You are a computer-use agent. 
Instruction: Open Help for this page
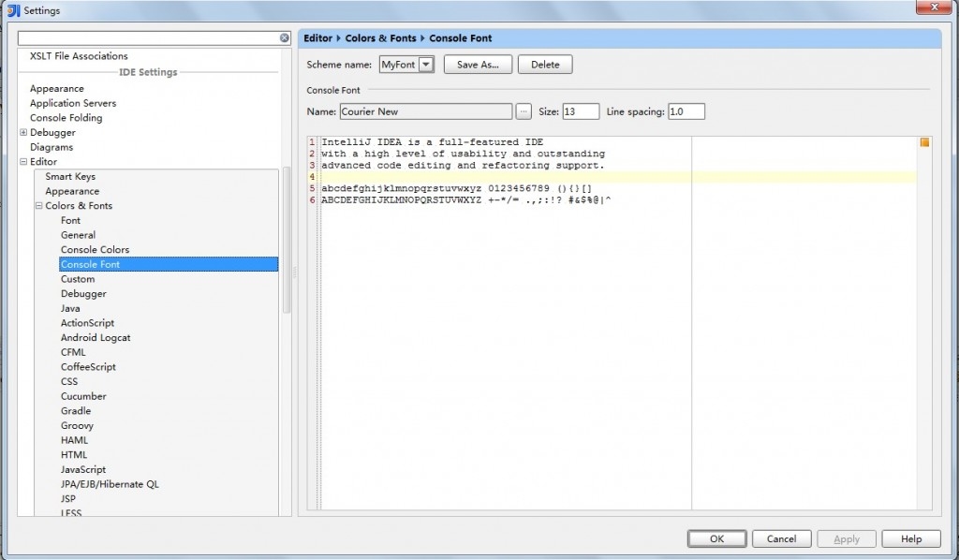(910, 538)
